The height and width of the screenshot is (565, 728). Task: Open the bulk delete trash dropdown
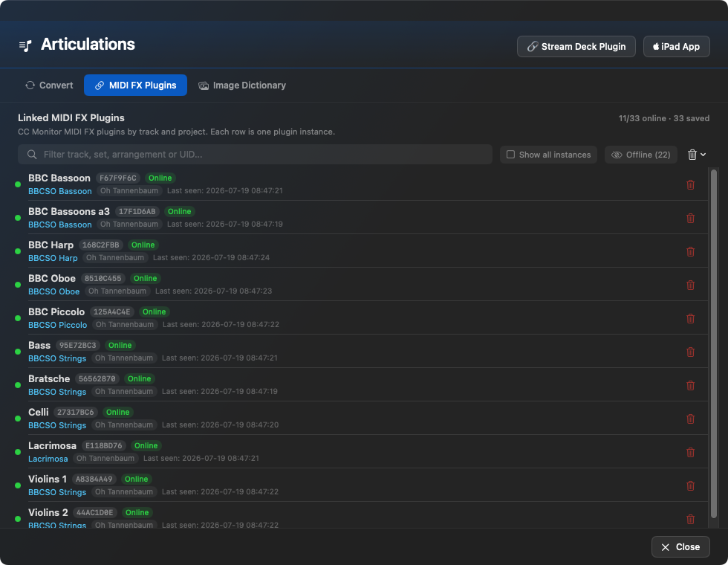pos(697,155)
